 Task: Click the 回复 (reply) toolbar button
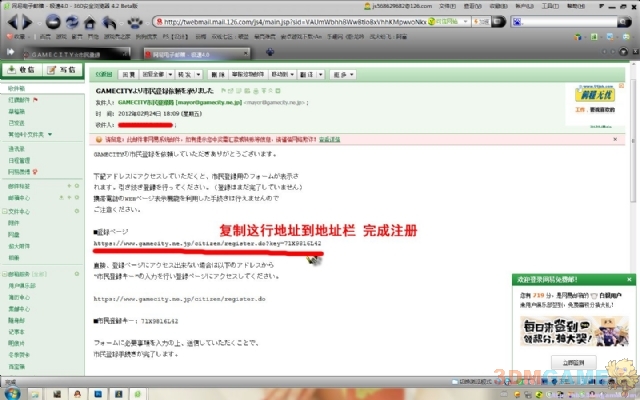[x=129, y=74]
